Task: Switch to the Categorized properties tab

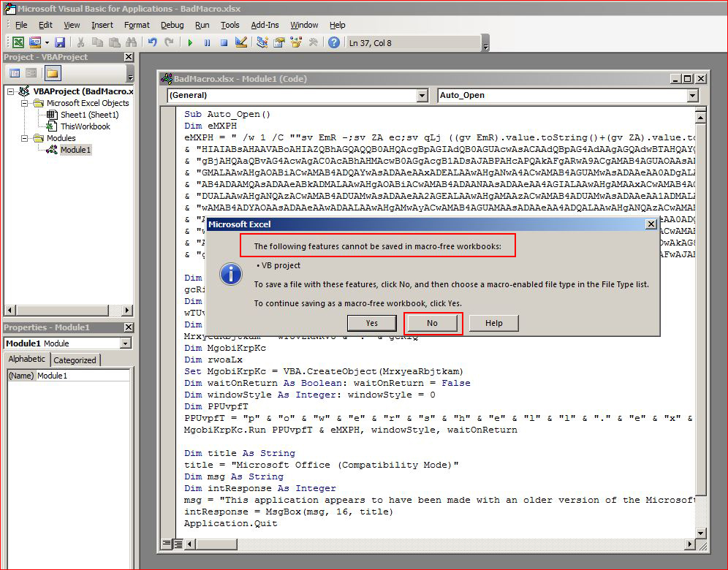Action: (75, 360)
